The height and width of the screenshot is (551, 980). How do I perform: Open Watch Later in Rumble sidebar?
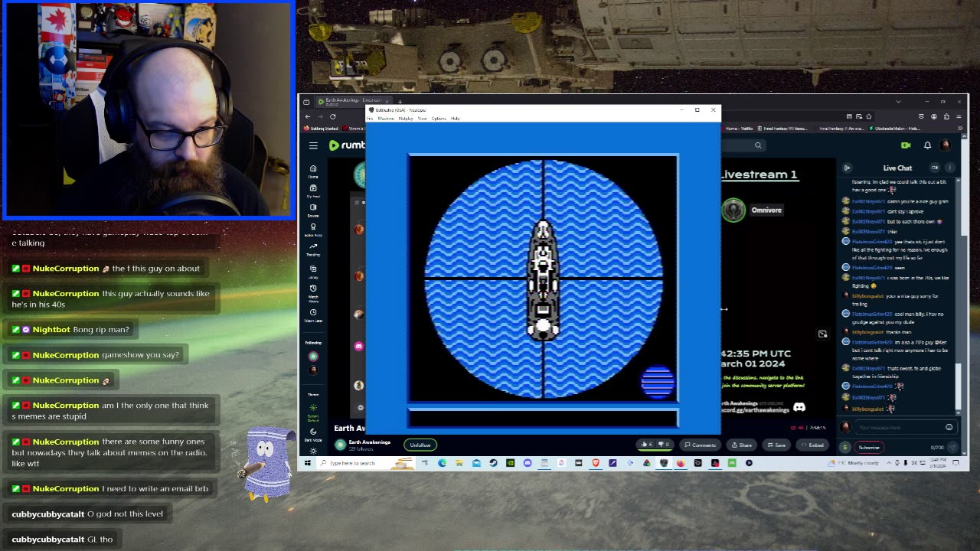pyautogui.click(x=313, y=315)
